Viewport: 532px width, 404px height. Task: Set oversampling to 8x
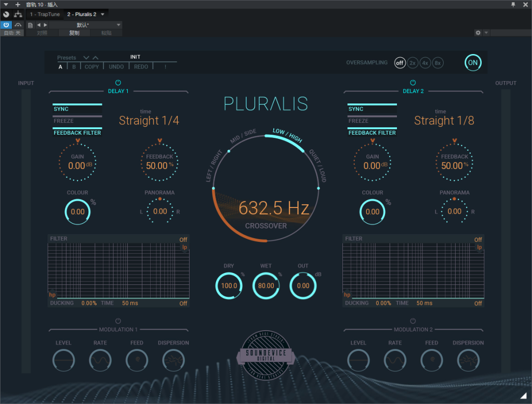click(437, 63)
